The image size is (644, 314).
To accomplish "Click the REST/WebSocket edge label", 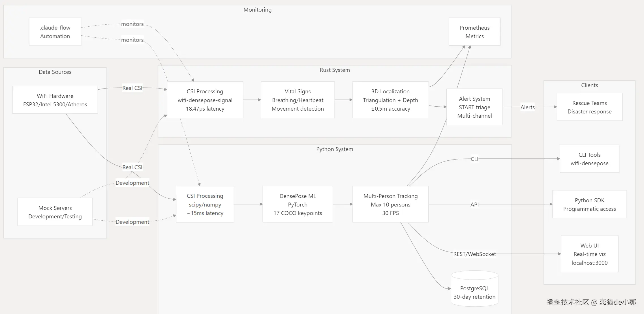I will click(474, 254).
